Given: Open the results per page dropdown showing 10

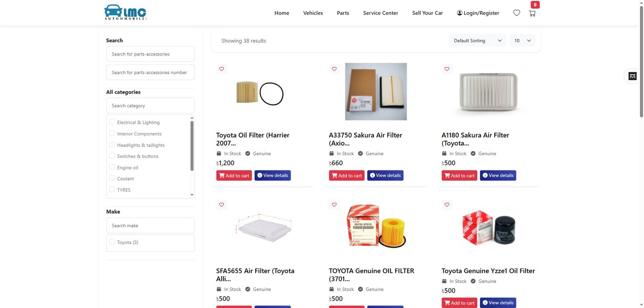Looking at the screenshot, I should 522,41.
